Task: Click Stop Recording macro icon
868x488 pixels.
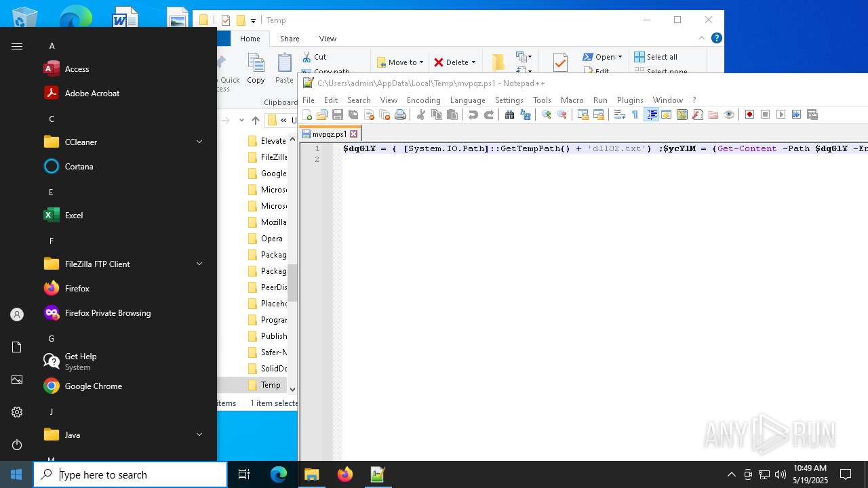Action: [765, 115]
